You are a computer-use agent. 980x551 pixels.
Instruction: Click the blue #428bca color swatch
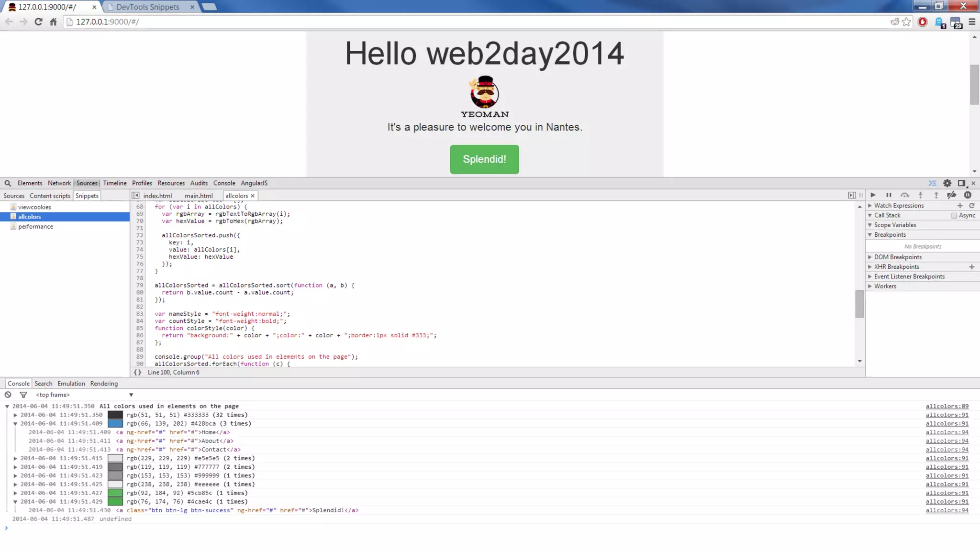(115, 424)
